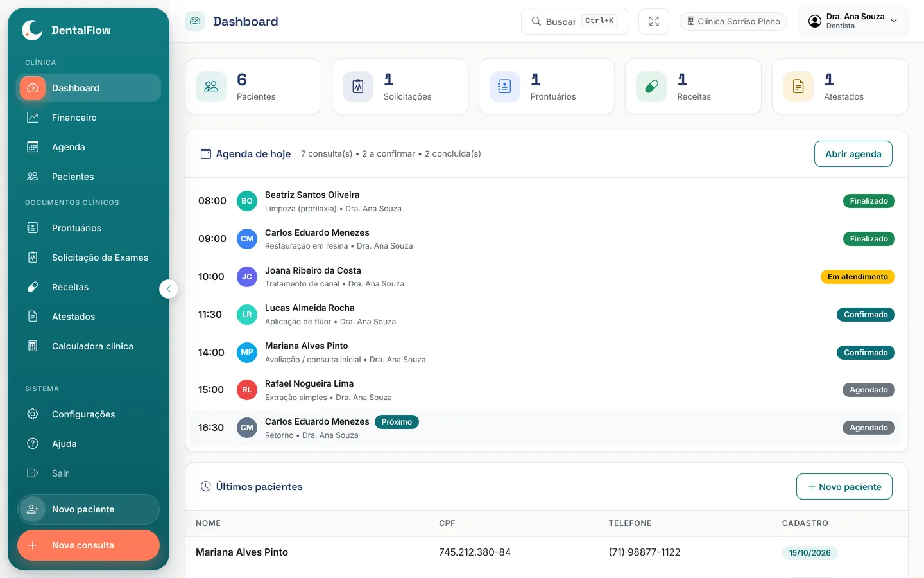This screenshot has height=578, width=924.
Task: Click the BO avatar for Beatriz Santos Oliveira
Action: pos(247,201)
